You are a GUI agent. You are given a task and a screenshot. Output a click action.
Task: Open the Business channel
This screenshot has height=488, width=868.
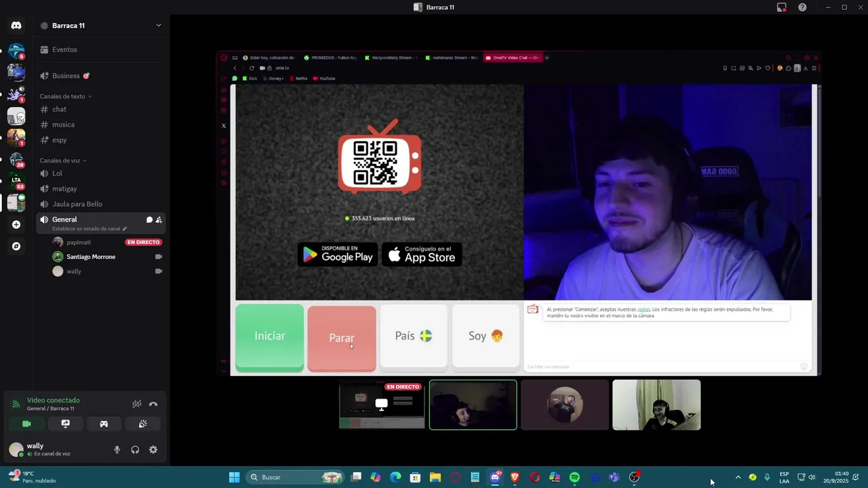pos(100,76)
